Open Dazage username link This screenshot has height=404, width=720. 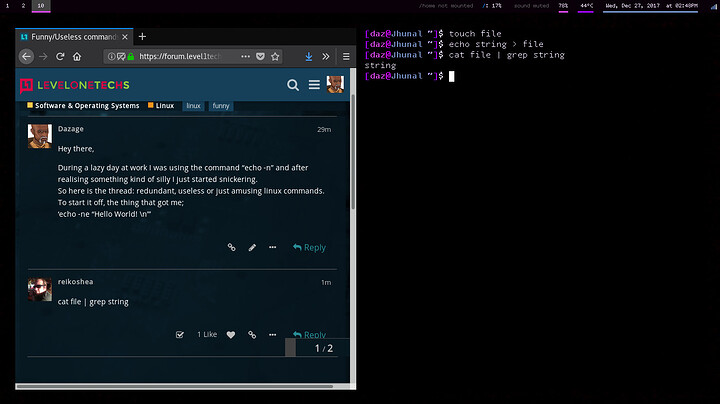click(x=71, y=129)
